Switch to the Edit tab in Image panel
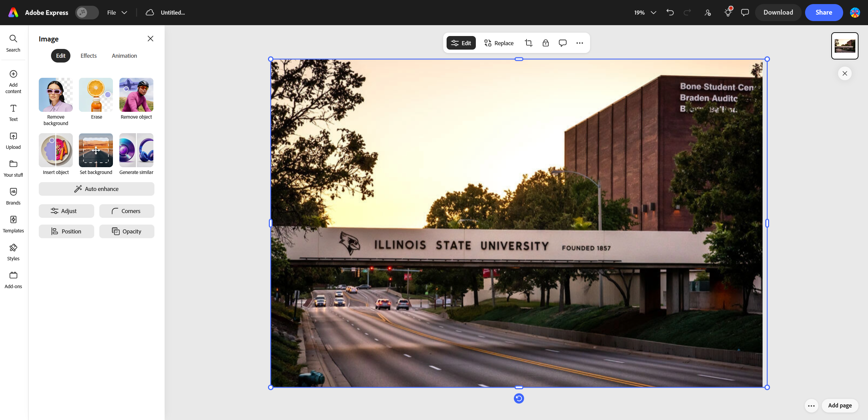 (x=61, y=56)
